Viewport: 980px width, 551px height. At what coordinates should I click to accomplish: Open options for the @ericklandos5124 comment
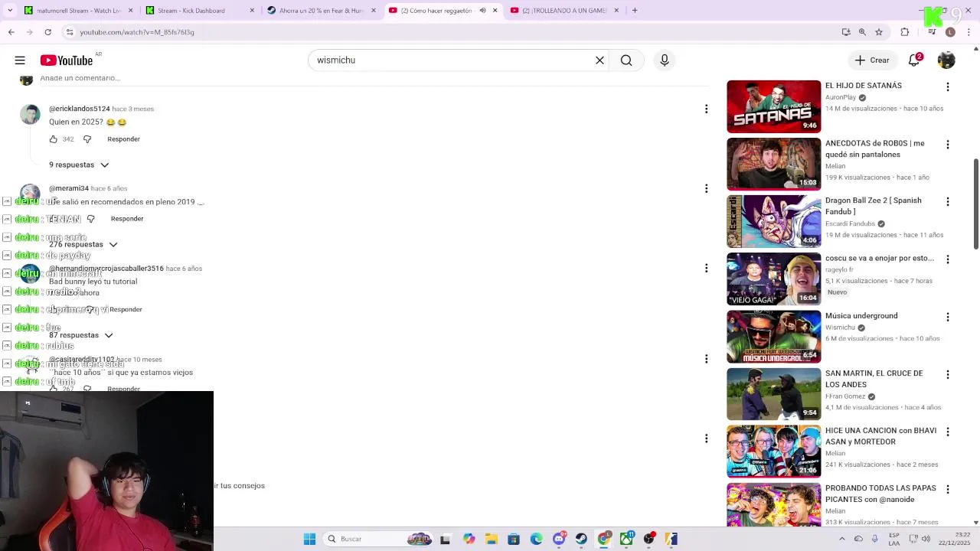pyautogui.click(x=706, y=109)
